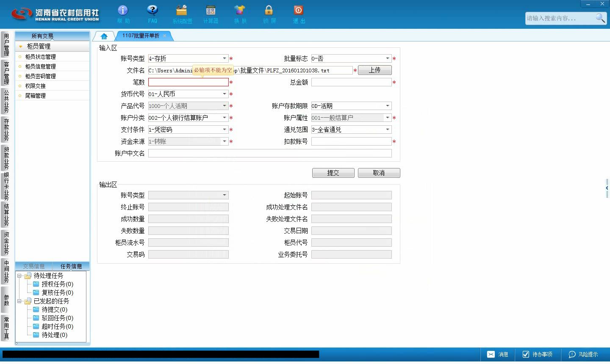
Task: Close the 1107批量开单折 tab
Action: click(165, 36)
